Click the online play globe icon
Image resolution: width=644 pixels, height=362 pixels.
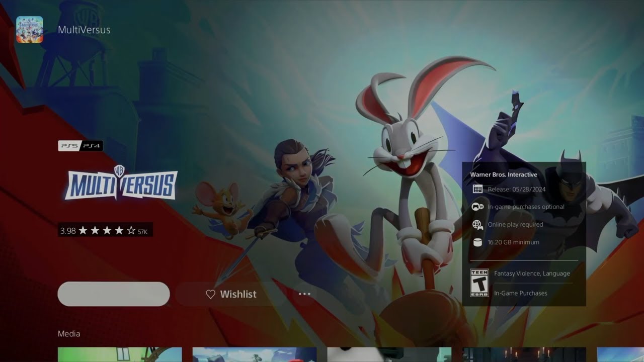pyautogui.click(x=477, y=225)
